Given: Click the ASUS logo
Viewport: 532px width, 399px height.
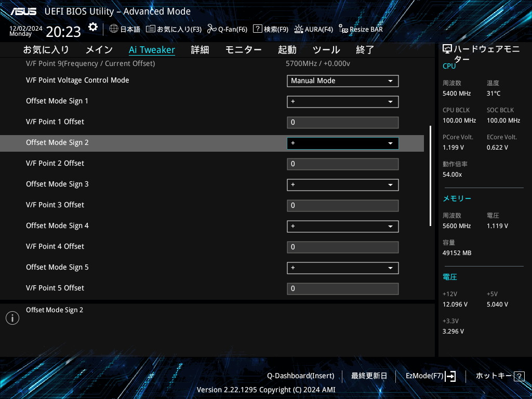Looking at the screenshot, I should tap(23, 11).
